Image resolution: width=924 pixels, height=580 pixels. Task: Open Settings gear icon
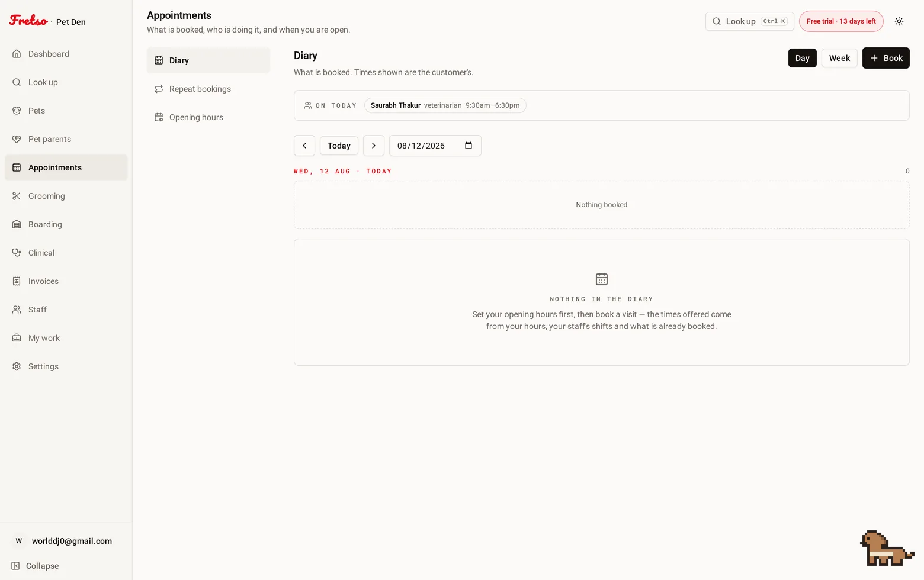17,366
